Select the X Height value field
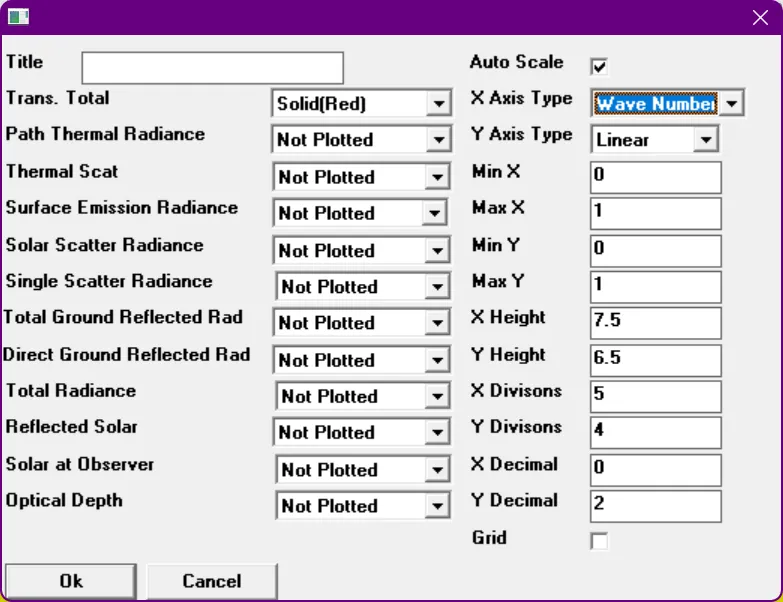This screenshot has width=783, height=602. click(x=655, y=323)
